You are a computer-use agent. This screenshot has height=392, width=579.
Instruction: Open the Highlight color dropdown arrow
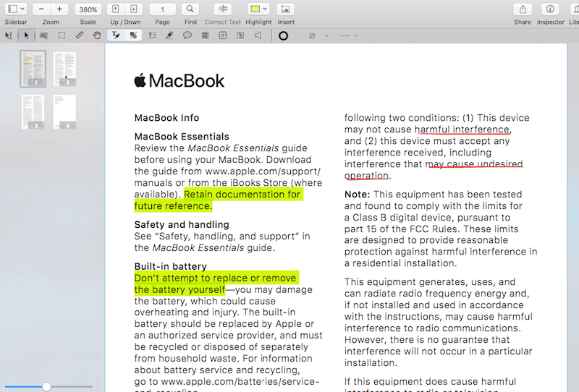(265, 9)
